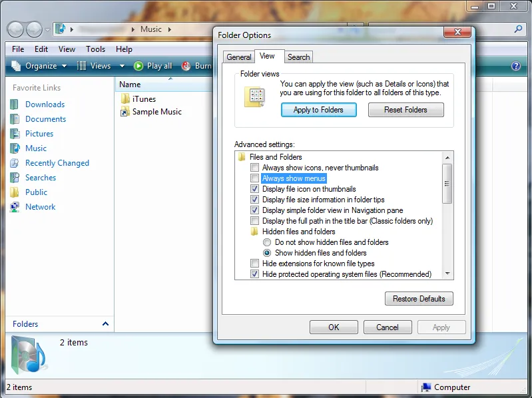The width and height of the screenshot is (532, 398).
Task: Click the iTunes folder icon
Action: pyautogui.click(x=125, y=99)
